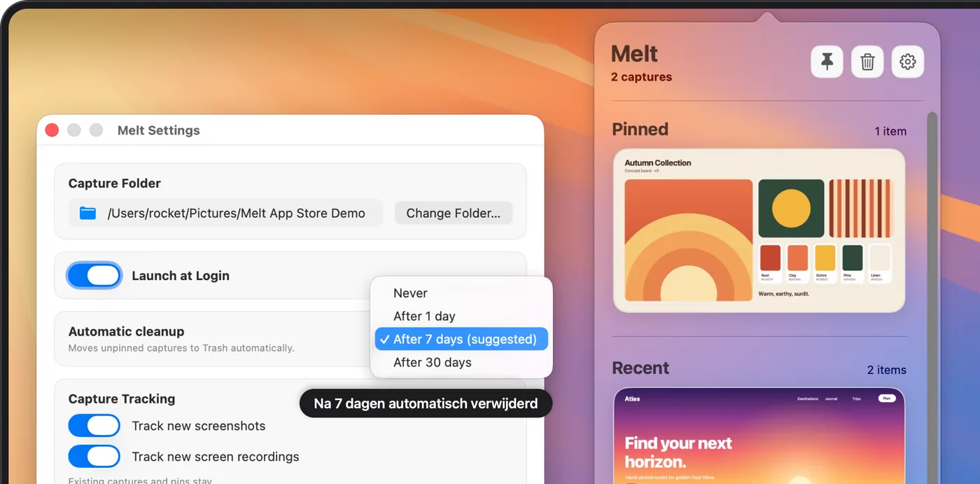Click the Change Folder... button
Image resolution: width=980 pixels, height=484 pixels.
pos(454,213)
